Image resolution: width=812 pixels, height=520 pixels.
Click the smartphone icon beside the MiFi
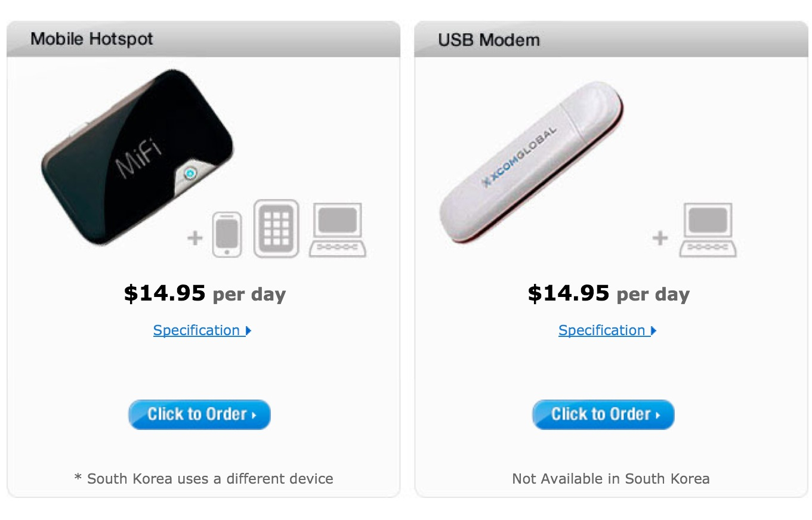[227, 234]
